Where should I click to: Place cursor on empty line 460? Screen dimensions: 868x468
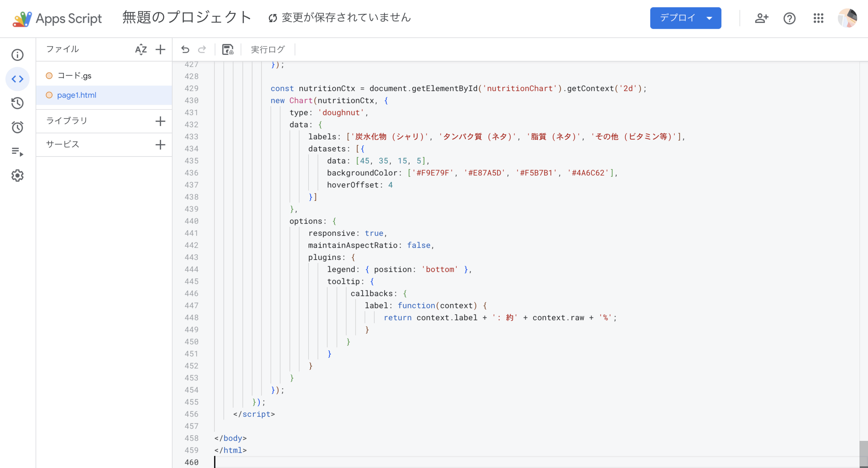pyautogui.click(x=537, y=462)
